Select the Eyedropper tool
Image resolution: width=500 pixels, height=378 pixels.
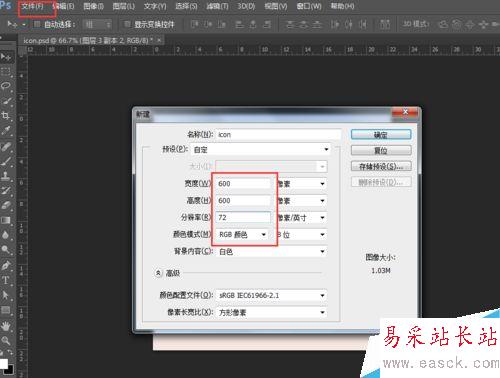tap(6, 130)
